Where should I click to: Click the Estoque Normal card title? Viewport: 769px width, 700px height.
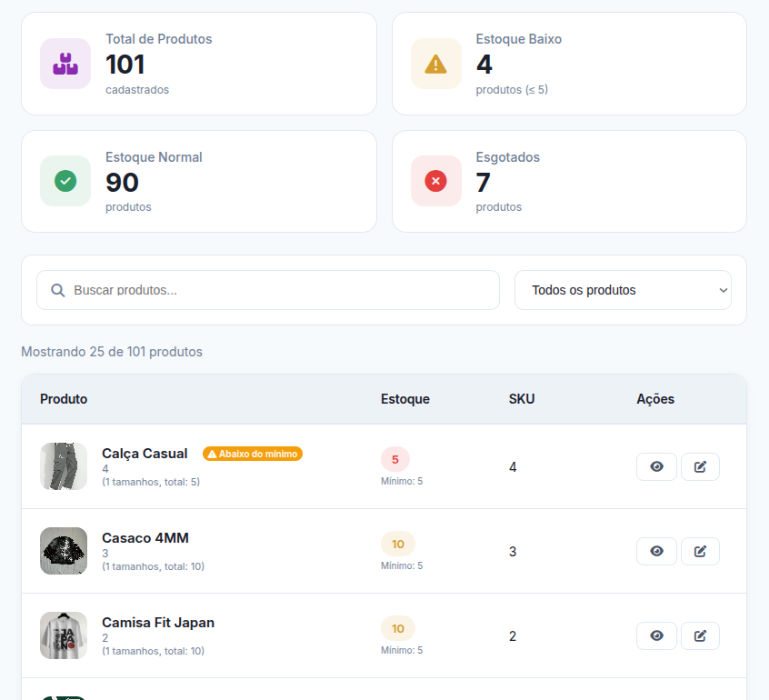[x=154, y=157]
